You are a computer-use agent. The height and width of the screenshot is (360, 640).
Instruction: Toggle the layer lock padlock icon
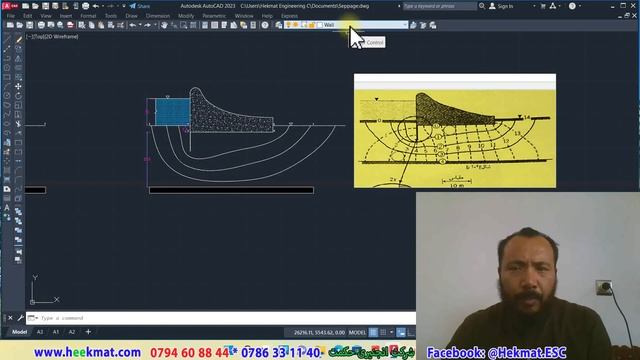pos(311,25)
